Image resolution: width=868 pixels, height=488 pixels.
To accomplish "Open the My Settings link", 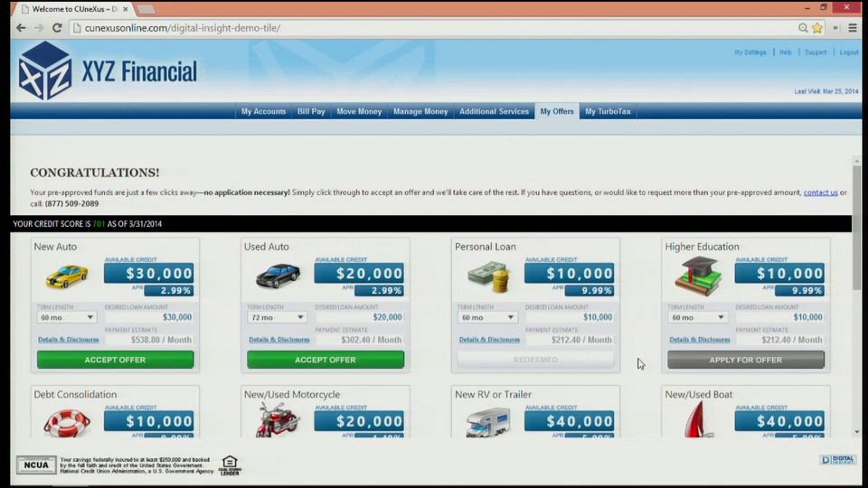I will pos(750,52).
